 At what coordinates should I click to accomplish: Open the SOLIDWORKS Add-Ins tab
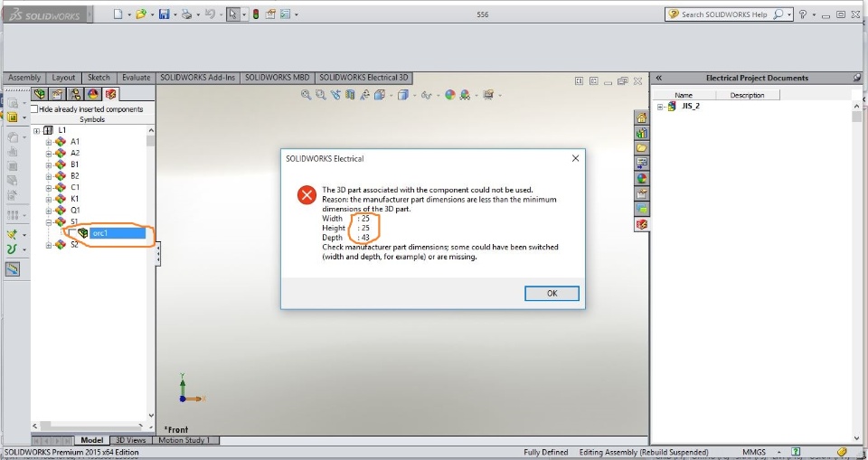tap(198, 78)
